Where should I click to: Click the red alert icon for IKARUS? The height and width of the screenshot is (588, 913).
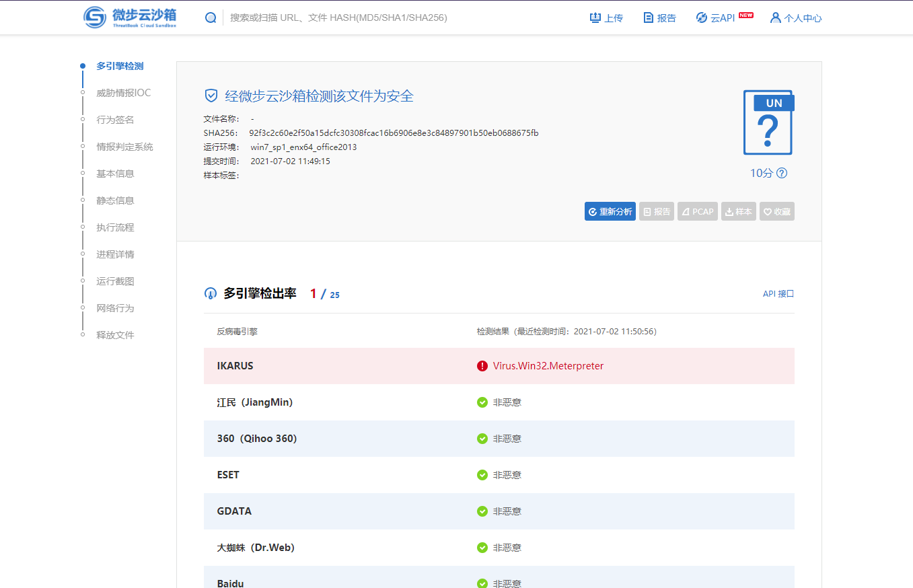[482, 366]
